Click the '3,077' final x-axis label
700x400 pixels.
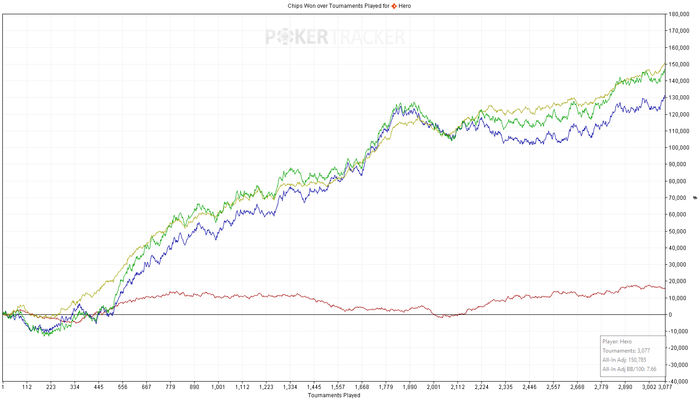665,387
